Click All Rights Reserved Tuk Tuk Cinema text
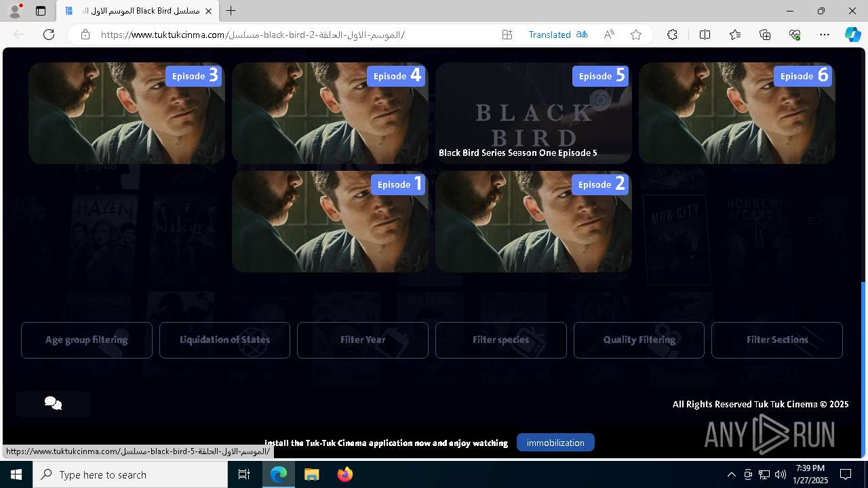Screen dimensions: 868x488 coord(761,404)
